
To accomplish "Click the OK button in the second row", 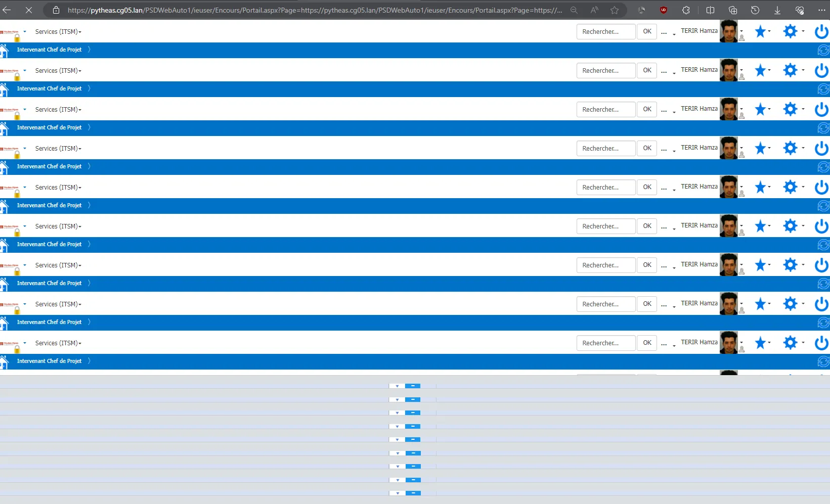I will pyautogui.click(x=647, y=70).
